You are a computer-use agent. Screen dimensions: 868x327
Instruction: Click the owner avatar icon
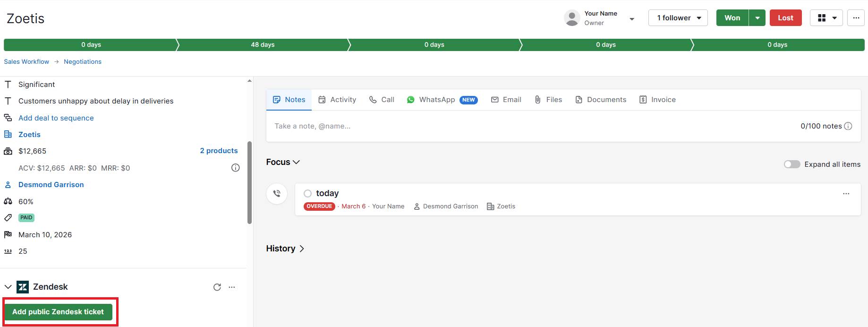(x=572, y=18)
